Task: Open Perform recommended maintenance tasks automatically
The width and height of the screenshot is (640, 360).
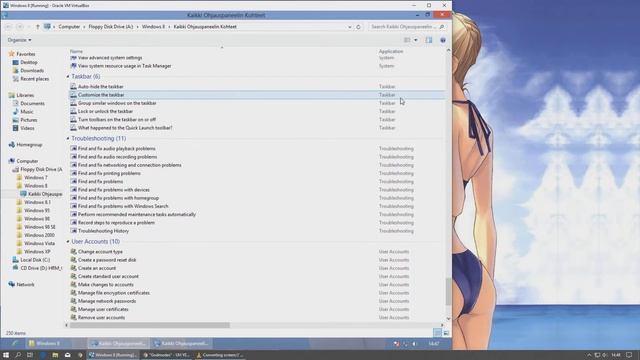Action: 137,214
